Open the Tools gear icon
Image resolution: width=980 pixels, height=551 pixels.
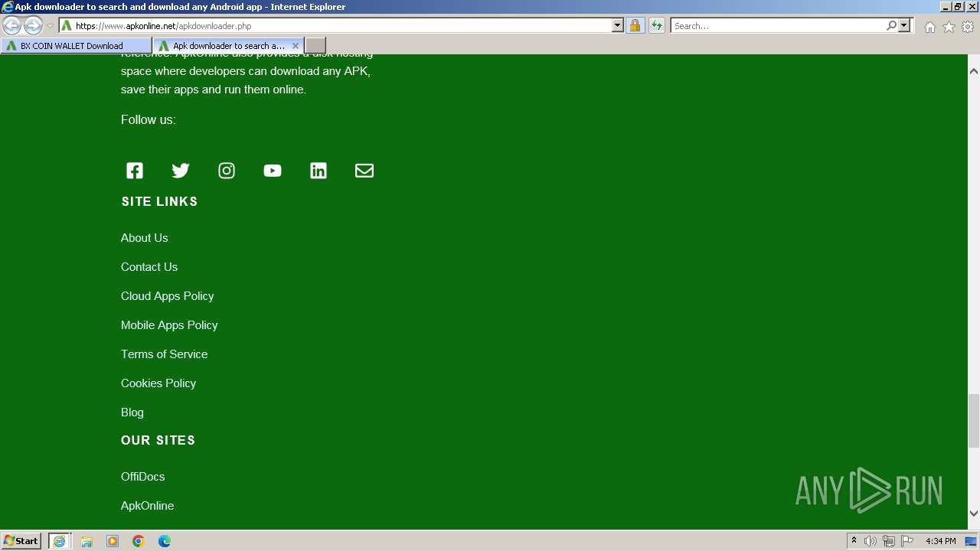[968, 27]
